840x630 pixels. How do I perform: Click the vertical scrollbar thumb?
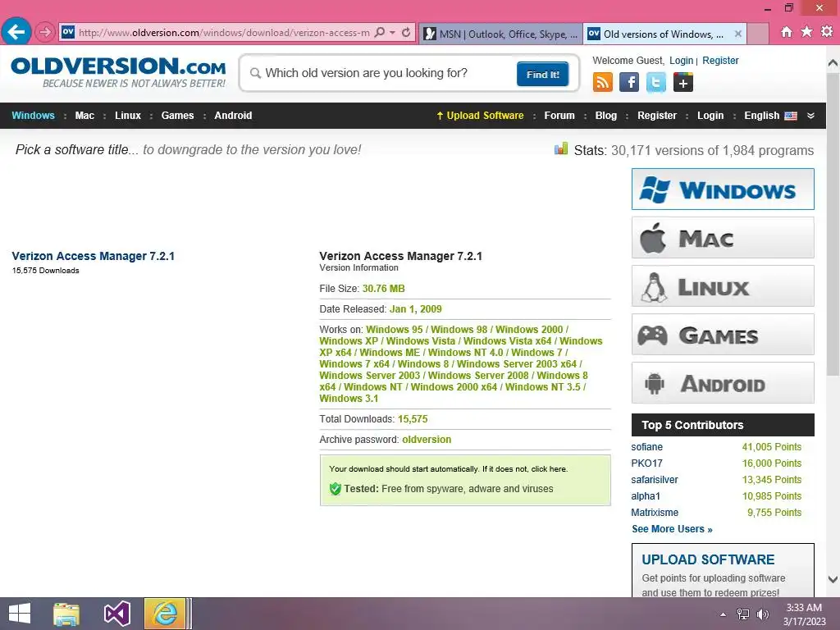click(x=833, y=224)
